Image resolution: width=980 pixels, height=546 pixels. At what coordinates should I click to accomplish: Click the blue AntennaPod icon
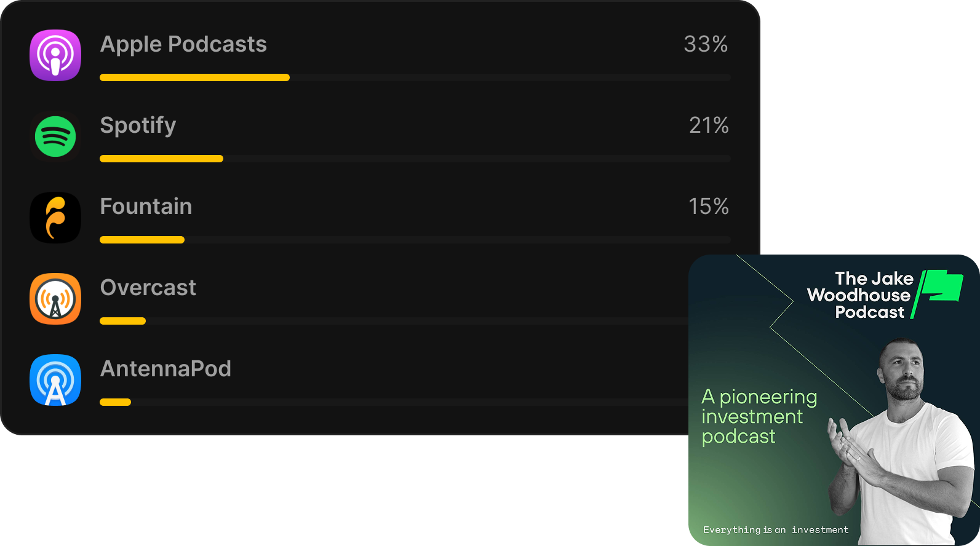[x=55, y=380]
